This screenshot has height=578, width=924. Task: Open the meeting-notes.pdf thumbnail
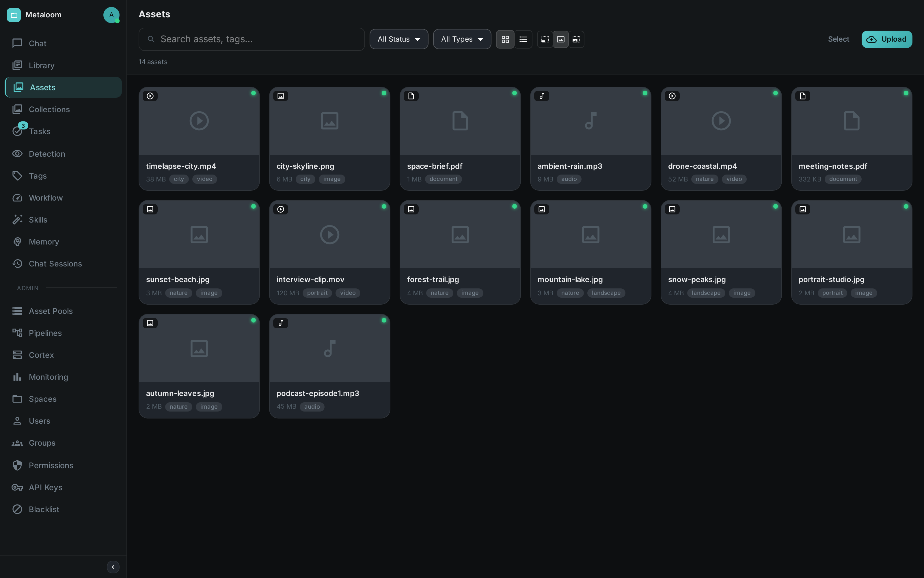tap(852, 121)
